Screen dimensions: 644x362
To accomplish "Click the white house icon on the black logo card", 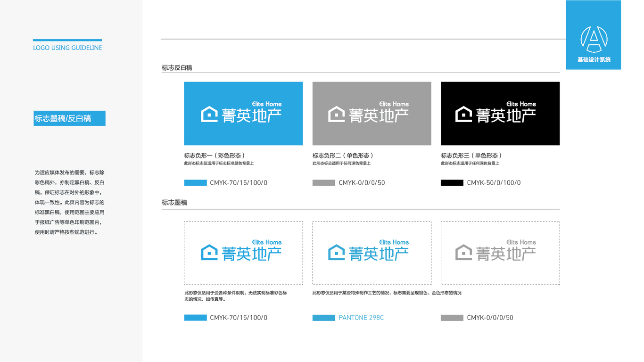I will tap(464, 114).
